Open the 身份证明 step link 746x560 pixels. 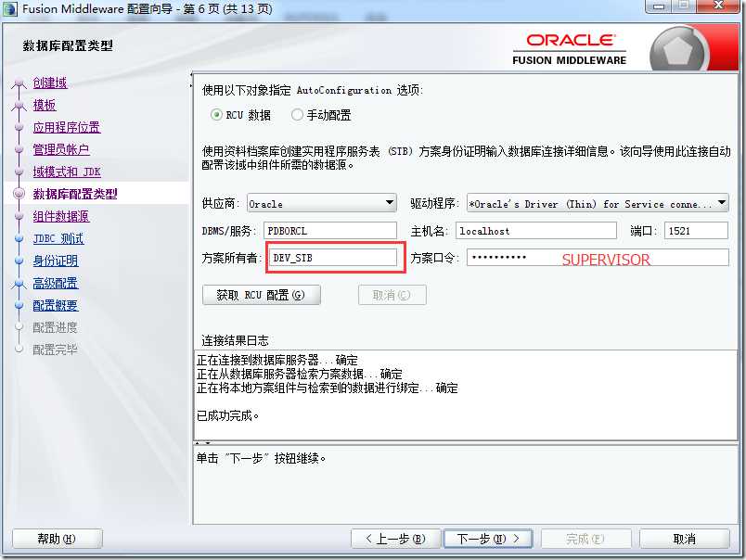point(56,261)
